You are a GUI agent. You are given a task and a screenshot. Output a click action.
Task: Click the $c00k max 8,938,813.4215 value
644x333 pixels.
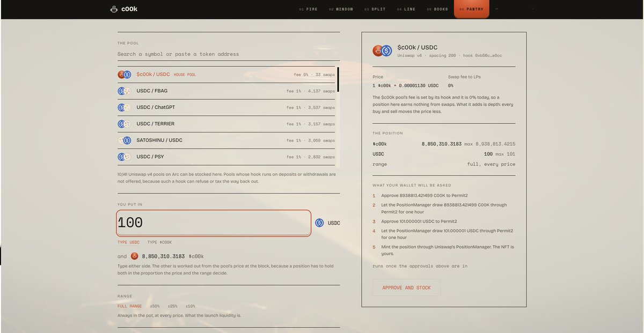point(490,144)
